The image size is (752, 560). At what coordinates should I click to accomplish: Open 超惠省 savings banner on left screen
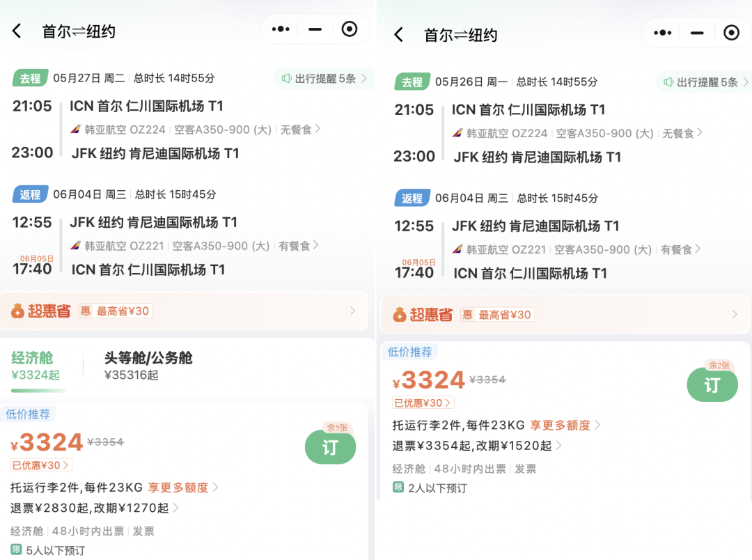184,311
